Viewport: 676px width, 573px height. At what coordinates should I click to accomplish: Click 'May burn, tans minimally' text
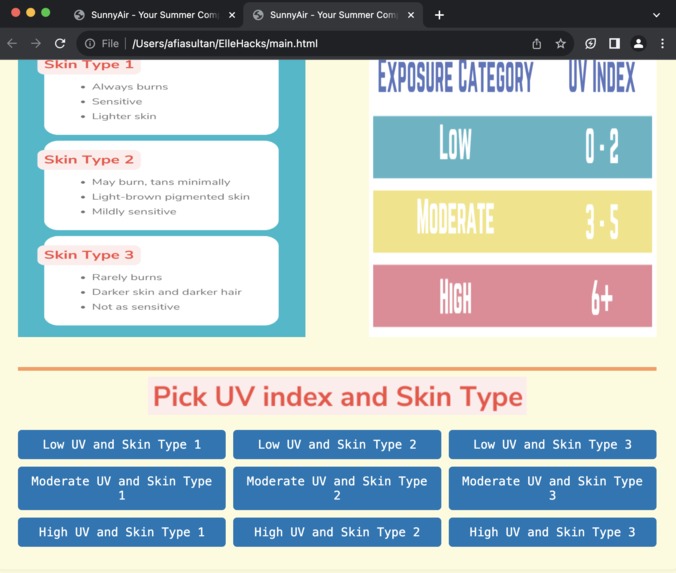pos(161,182)
